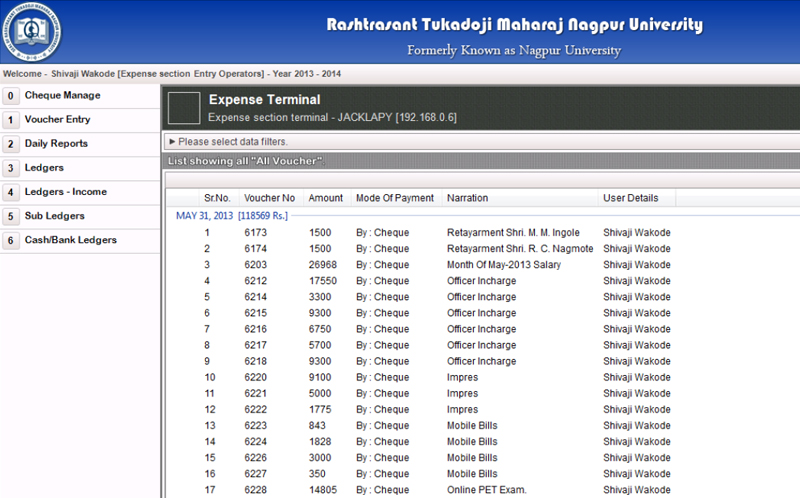Image resolution: width=800 pixels, height=498 pixels.
Task: Click the university logo emblem
Action: tap(31, 32)
